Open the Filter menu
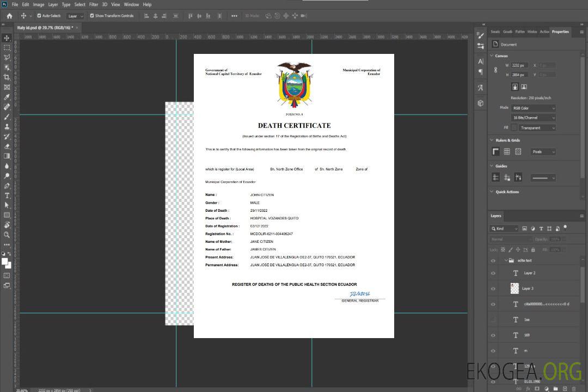The image size is (588, 392). click(94, 4)
